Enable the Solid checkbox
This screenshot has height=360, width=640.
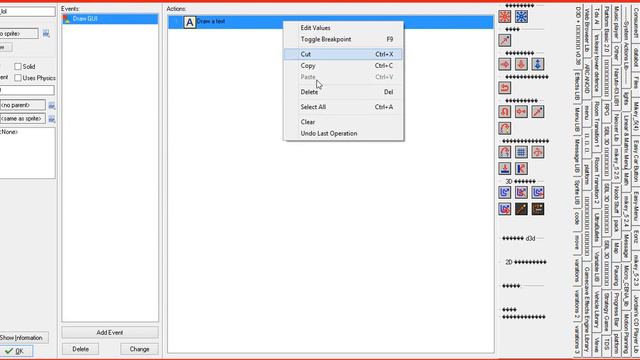pyautogui.click(x=18, y=67)
